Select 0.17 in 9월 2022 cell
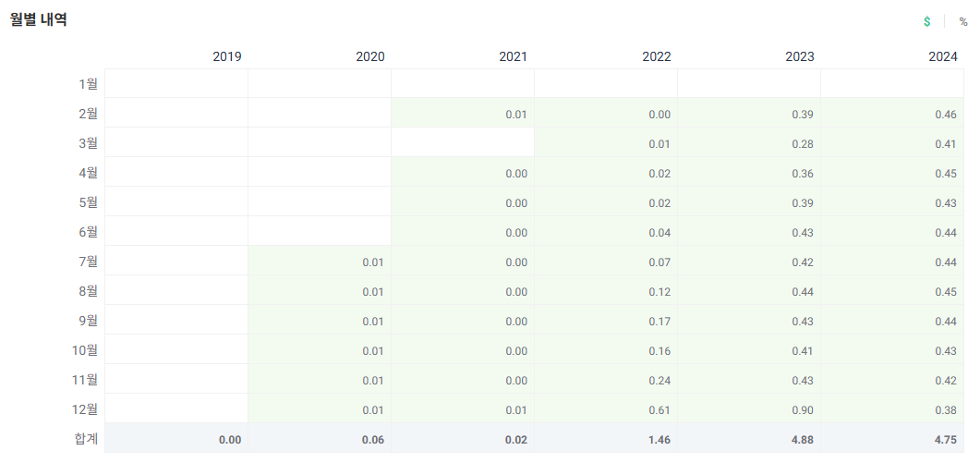980x463 pixels. point(659,322)
